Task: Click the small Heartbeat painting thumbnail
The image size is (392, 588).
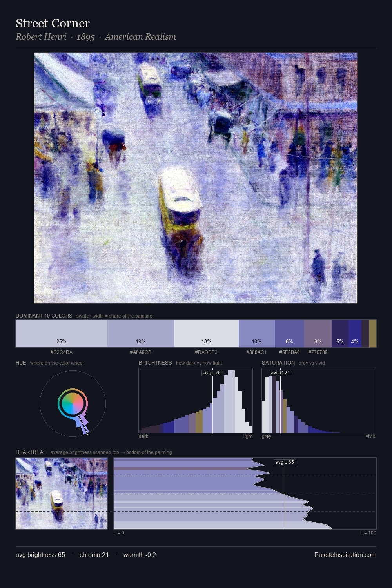Action: 62,494
